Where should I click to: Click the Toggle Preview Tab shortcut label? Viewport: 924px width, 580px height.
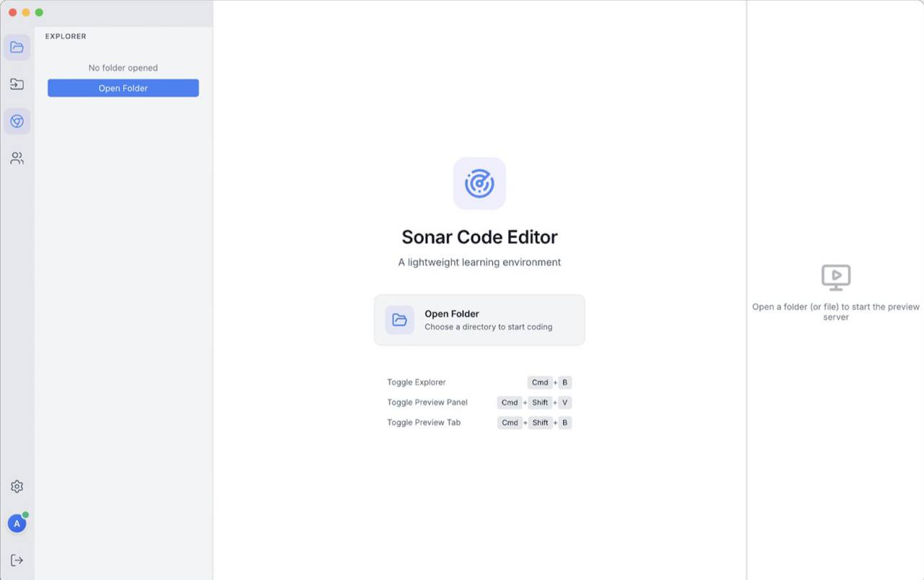point(424,423)
